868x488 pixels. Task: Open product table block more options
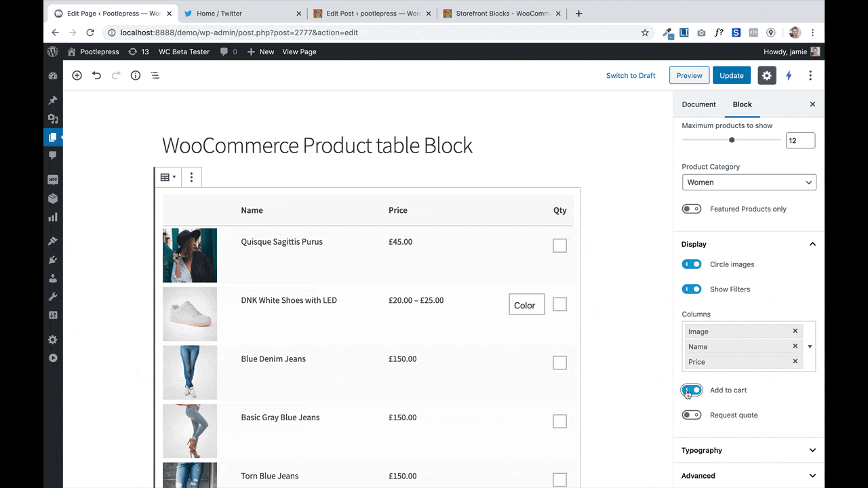coord(191,177)
